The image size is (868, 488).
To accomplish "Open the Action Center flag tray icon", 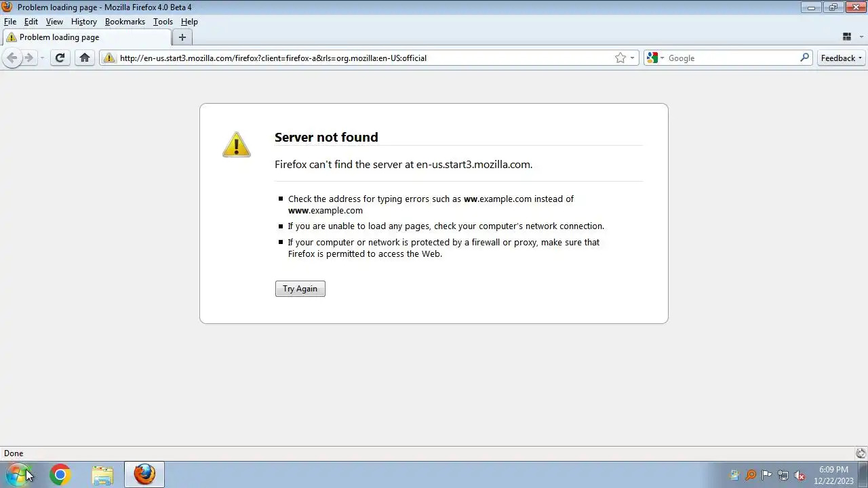I will pos(767,475).
